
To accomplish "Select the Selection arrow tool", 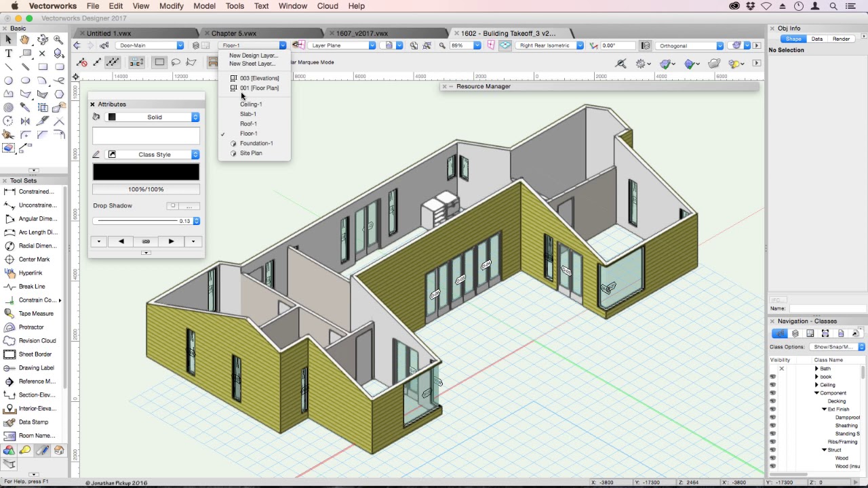I will pos(8,40).
